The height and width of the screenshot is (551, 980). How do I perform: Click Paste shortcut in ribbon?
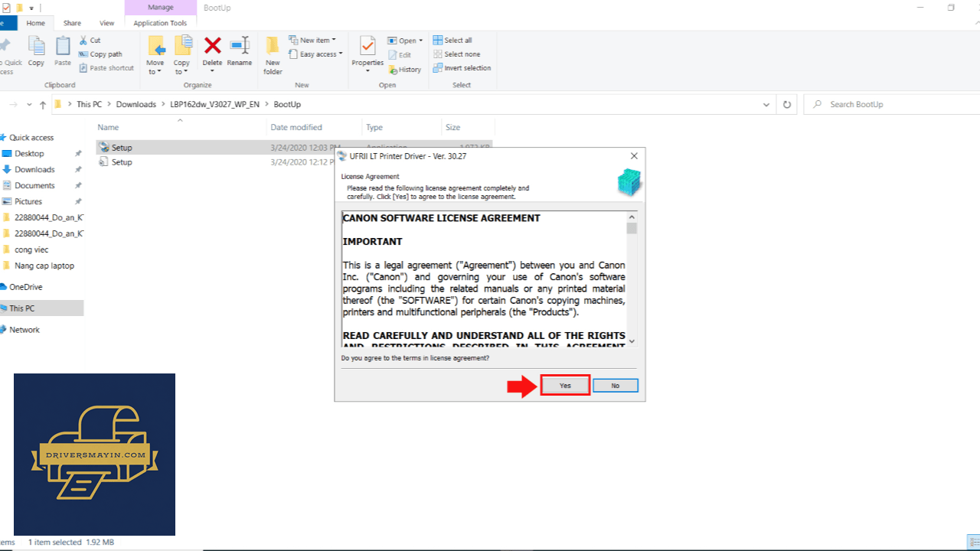pos(106,68)
